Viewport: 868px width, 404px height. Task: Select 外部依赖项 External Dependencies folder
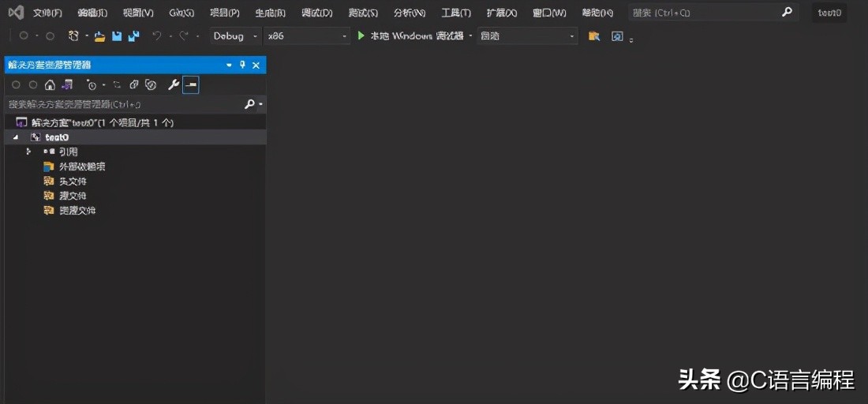80,166
